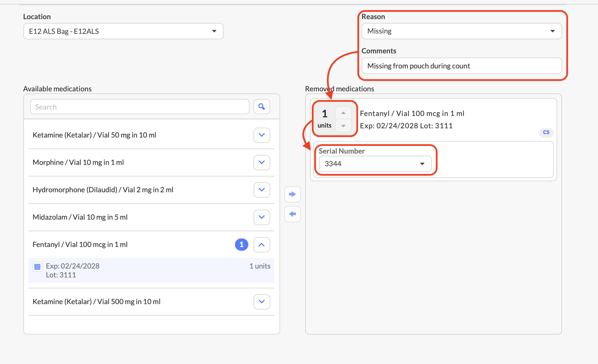Click the magnifying glass search icon
Viewport: 598px width, 364px height.
pyautogui.click(x=262, y=107)
